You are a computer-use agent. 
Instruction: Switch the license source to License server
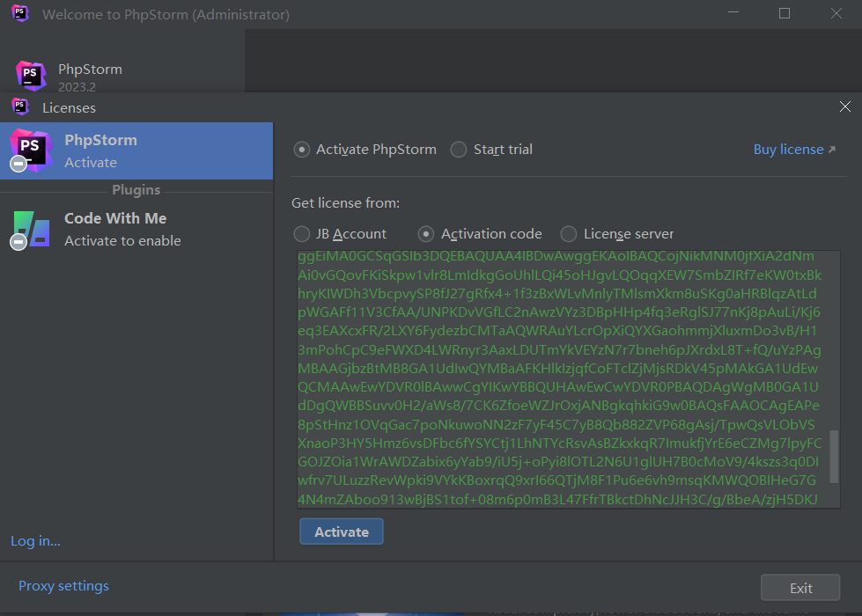569,234
